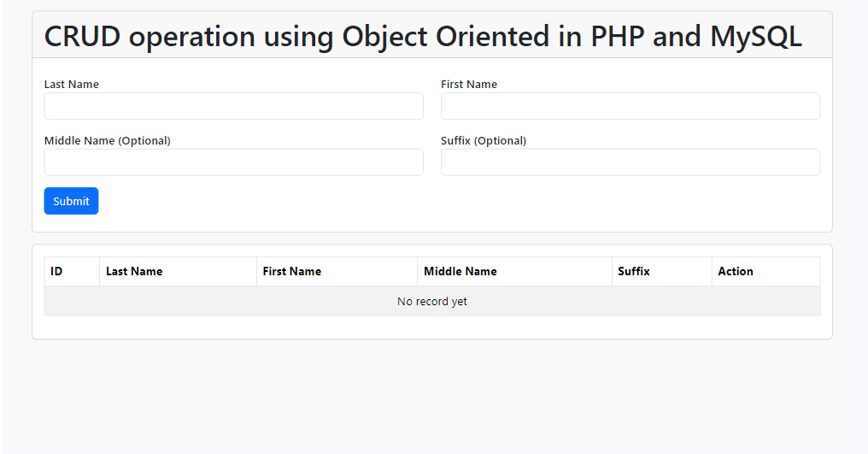Click the ID column header

[72, 271]
